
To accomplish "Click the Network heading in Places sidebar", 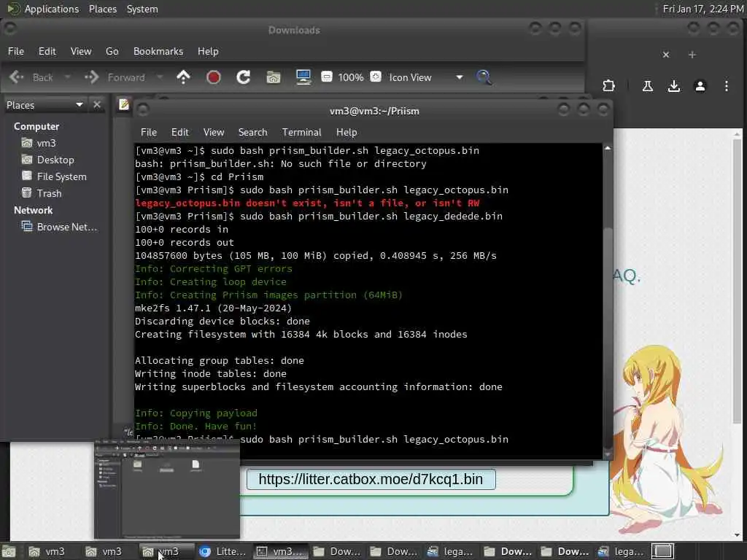I will tap(34, 210).
